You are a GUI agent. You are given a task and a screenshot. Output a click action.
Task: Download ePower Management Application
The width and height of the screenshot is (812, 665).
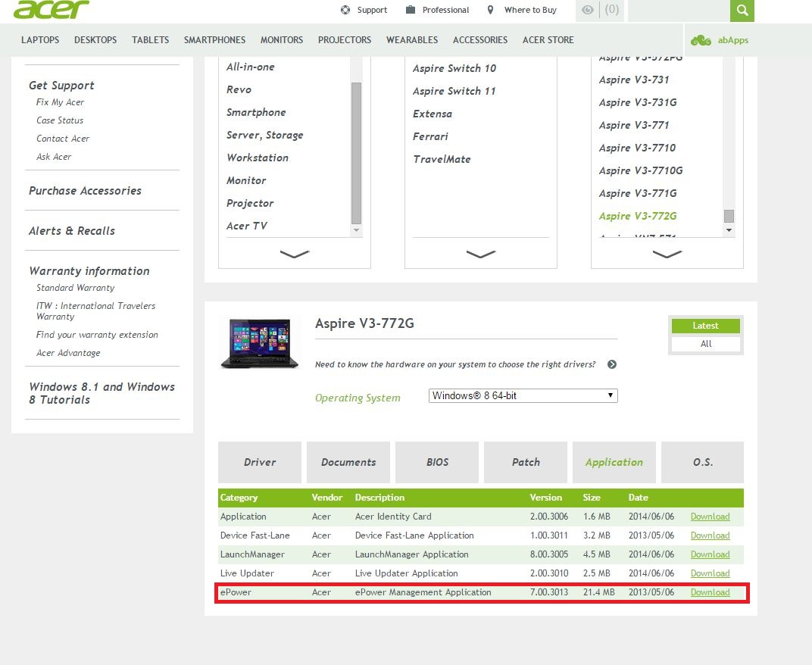coord(710,592)
